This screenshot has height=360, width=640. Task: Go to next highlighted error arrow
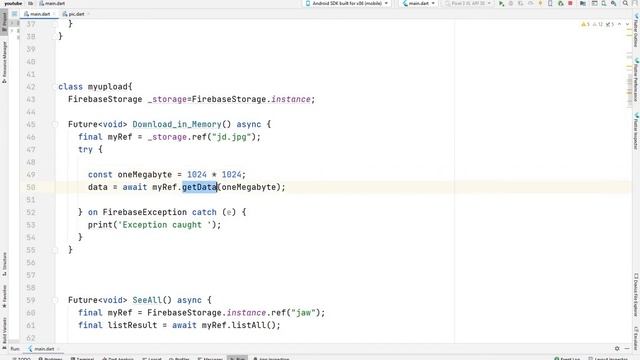coord(627,24)
